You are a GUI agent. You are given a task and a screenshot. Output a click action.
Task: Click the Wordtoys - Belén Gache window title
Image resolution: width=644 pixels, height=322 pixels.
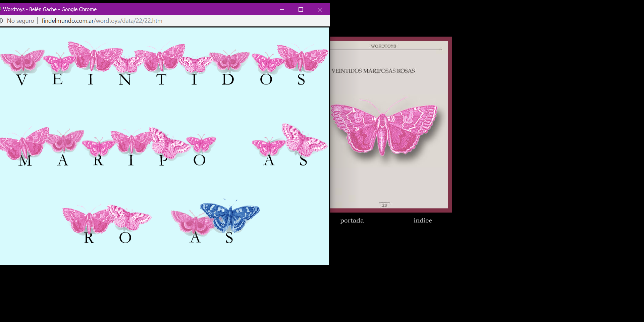pyautogui.click(x=50, y=9)
